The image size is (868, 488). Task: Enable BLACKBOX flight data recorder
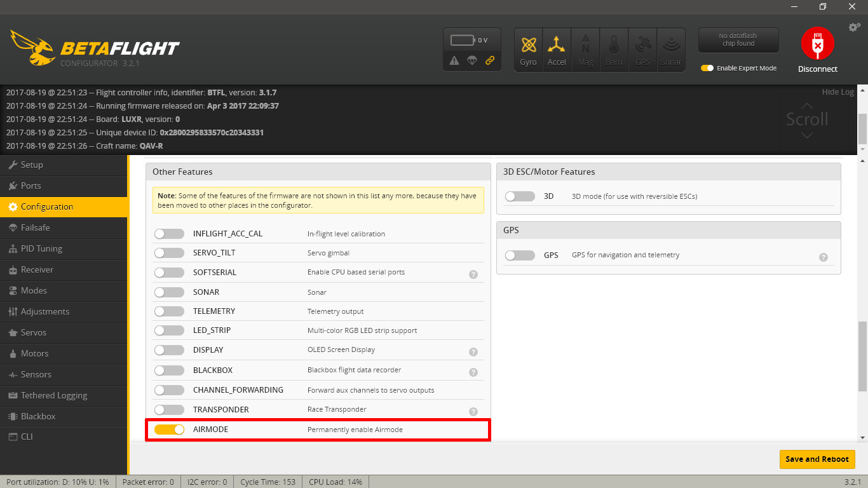click(x=169, y=370)
